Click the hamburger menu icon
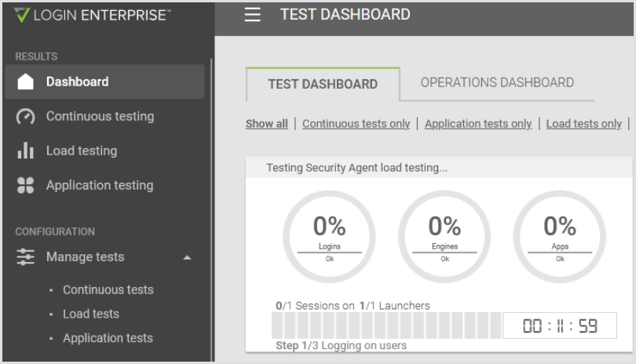 tap(252, 15)
